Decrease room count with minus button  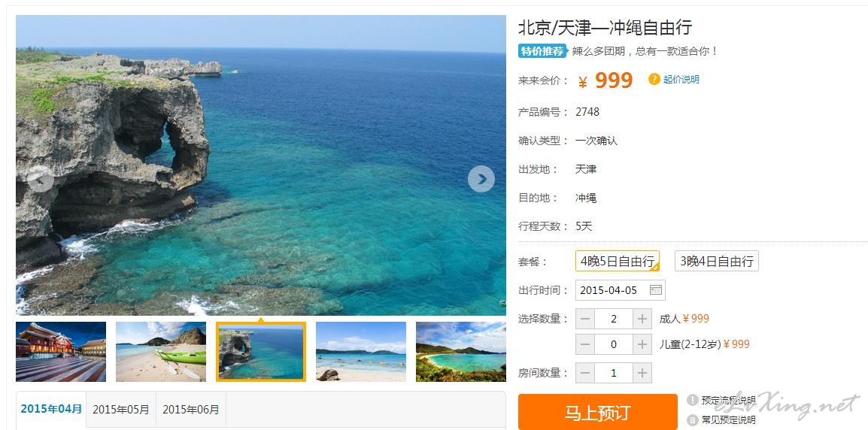(585, 373)
